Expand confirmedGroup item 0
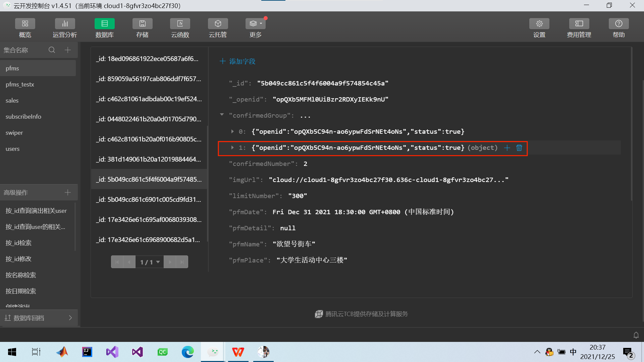Screen dimensions: 644x362 click(x=232, y=131)
